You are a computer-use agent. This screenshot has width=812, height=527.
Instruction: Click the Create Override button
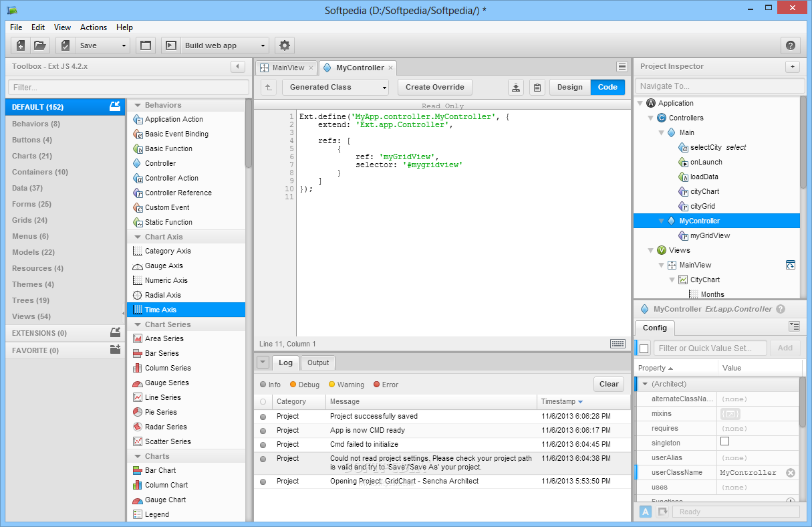pyautogui.click(x=435, y=87)
